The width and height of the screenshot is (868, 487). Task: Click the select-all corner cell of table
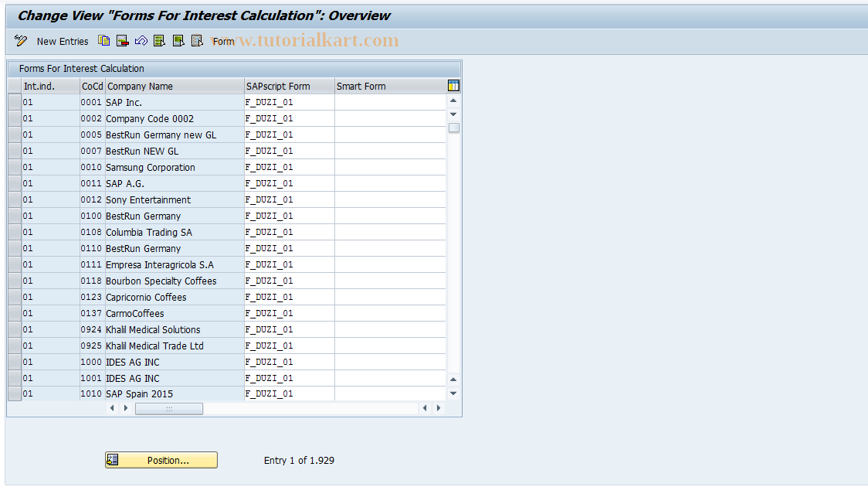[15, 86]
